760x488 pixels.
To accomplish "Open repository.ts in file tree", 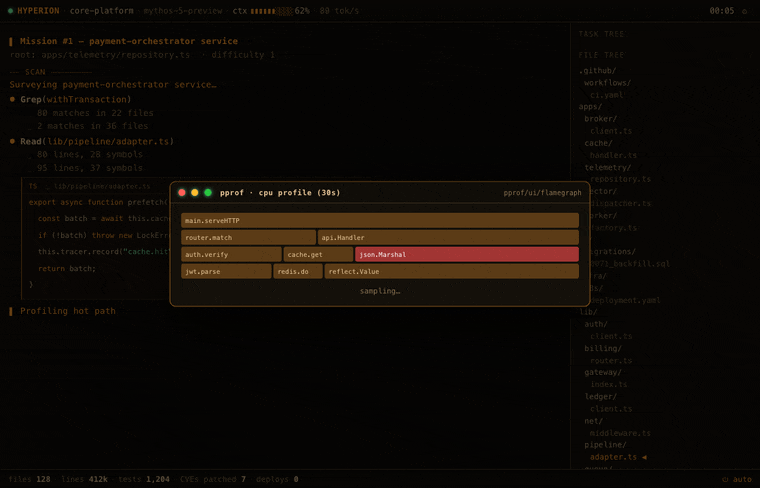I will [x=620, y=179].
